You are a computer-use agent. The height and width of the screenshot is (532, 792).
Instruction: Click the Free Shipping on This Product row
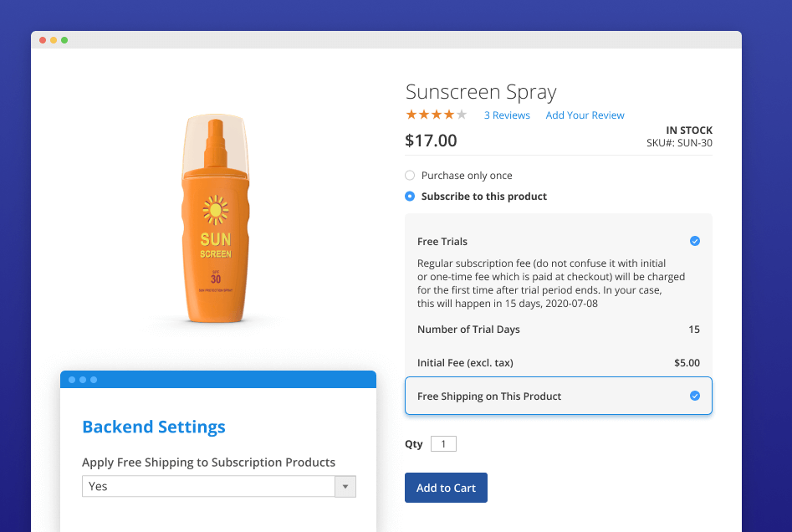coord(535,396)
